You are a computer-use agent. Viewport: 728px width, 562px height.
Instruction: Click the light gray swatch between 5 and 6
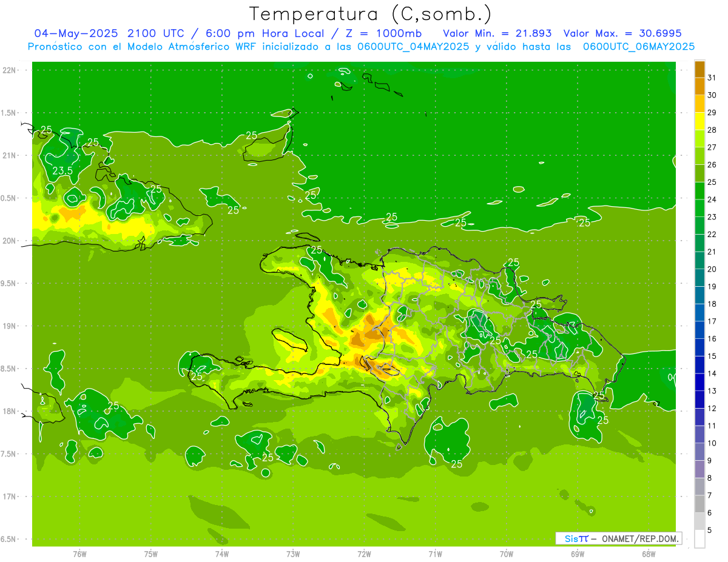[x=699, y=521]
